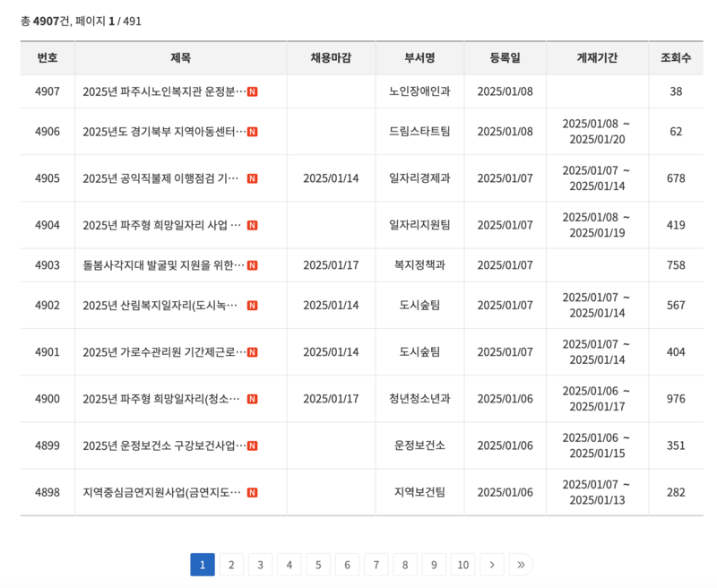Select the highlighted page 1 button
This screenshot has width=717, height=588.
tap(203, 565)
